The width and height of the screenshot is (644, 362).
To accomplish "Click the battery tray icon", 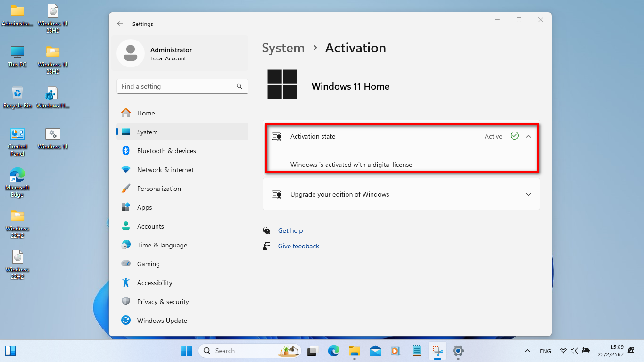I will (586, 351).
